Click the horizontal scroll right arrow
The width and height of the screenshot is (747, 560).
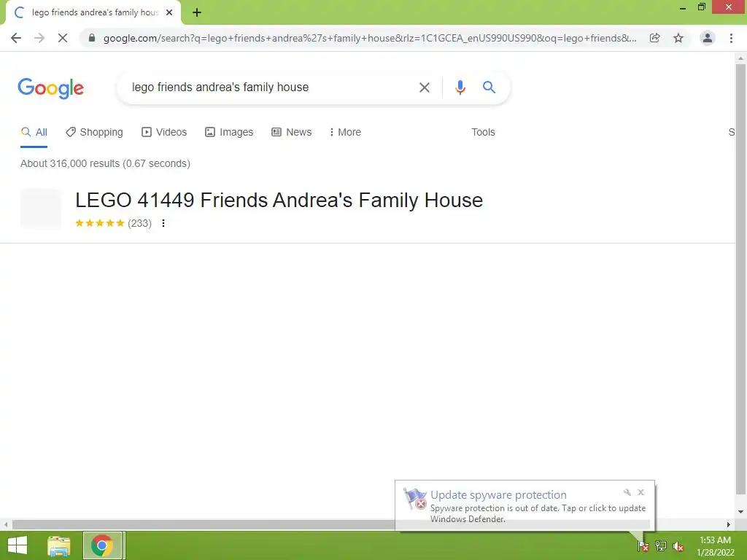pos(729,524)
